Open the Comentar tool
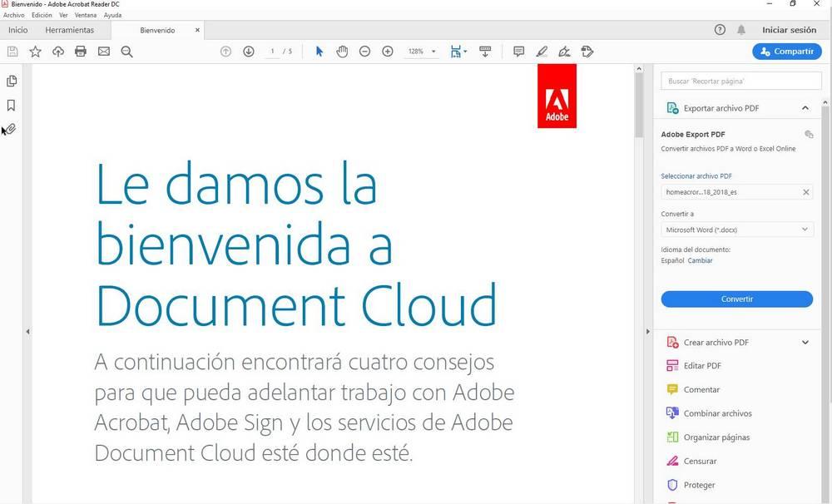The image size is (832, 504). coord(701,389)
